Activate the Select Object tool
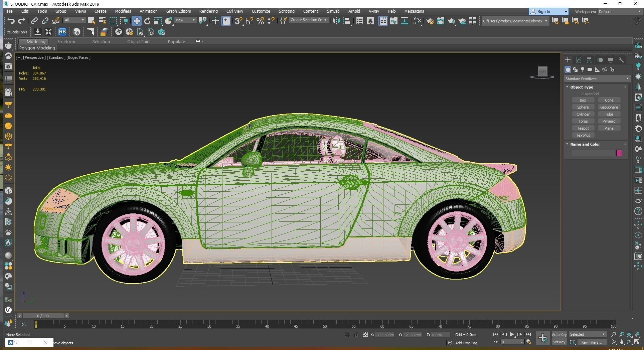The height and width of the screenshot is (350, 644). tap(91, 21)
